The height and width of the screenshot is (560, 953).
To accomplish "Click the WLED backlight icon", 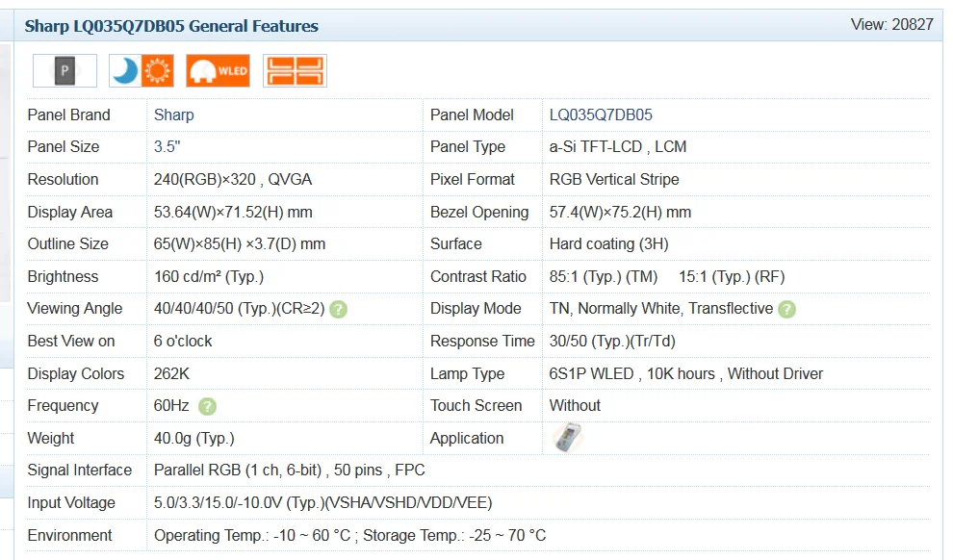I will (218, 70).
